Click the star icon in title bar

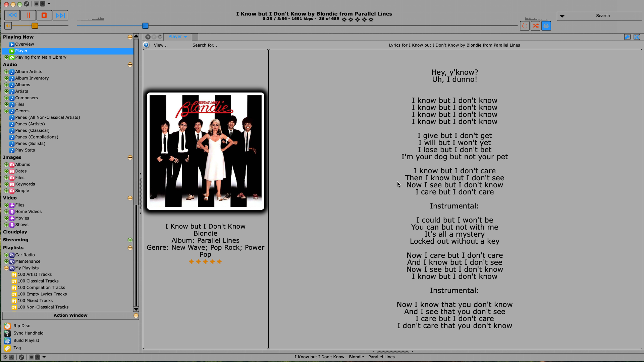pyautogui.click(x=43, y=4)
